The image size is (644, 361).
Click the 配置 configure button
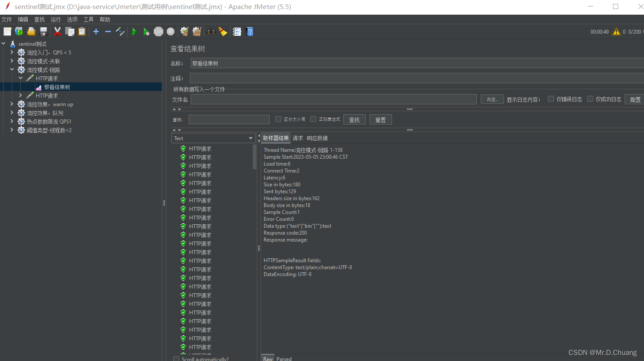(635, 99)
